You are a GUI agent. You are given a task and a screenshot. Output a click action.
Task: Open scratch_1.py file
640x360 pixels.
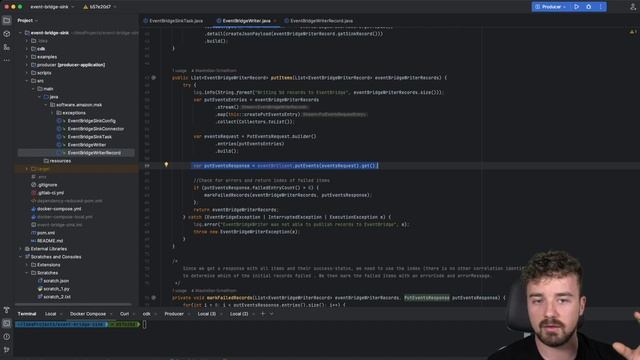[x=56, y=289]
